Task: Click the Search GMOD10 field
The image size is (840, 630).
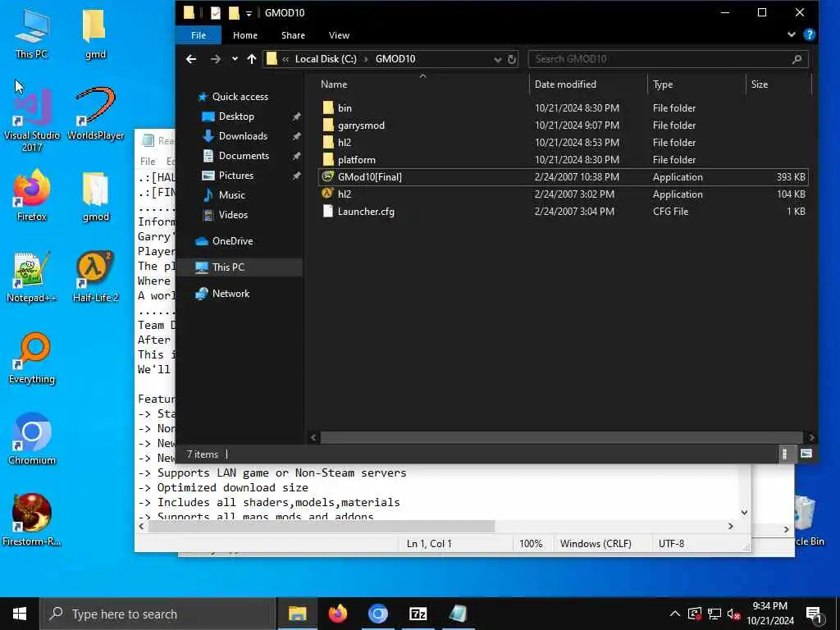Action: 668,59
